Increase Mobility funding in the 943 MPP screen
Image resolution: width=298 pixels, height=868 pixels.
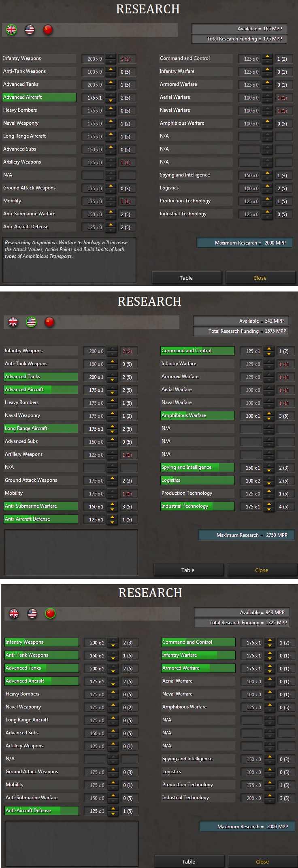tap(113, 783)
